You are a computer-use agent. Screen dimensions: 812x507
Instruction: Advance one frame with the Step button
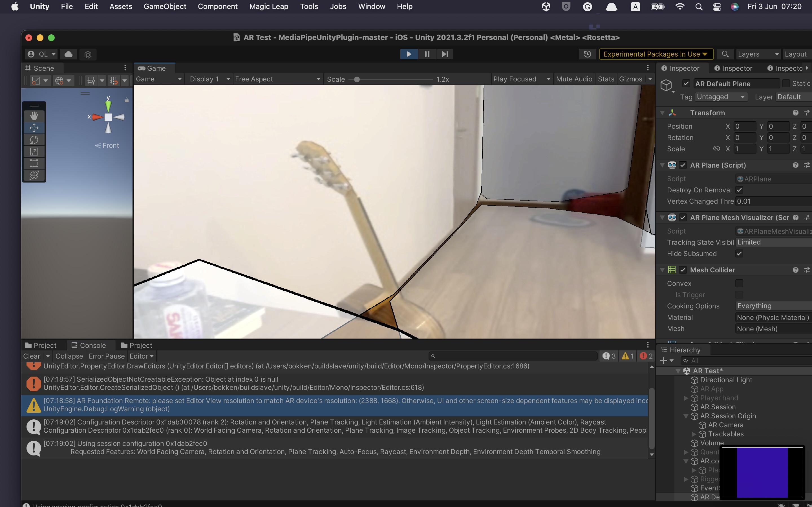[x=445, y=54]
